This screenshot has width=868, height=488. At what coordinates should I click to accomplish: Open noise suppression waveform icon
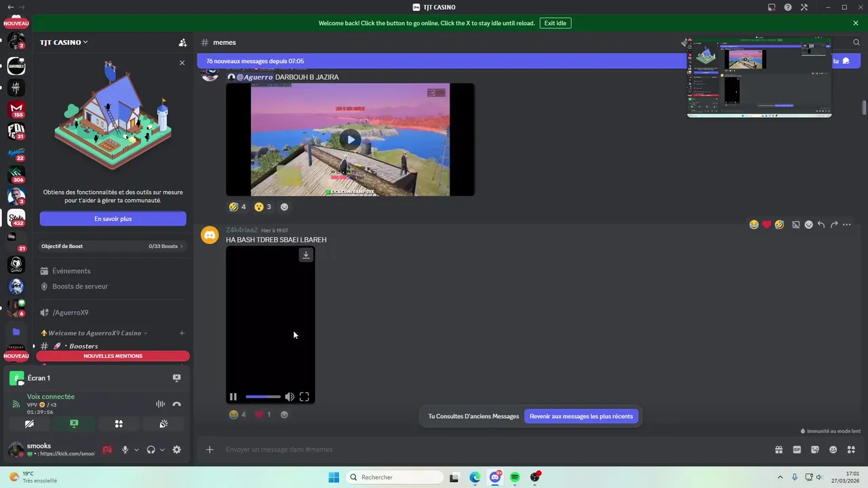pos(160,404)
